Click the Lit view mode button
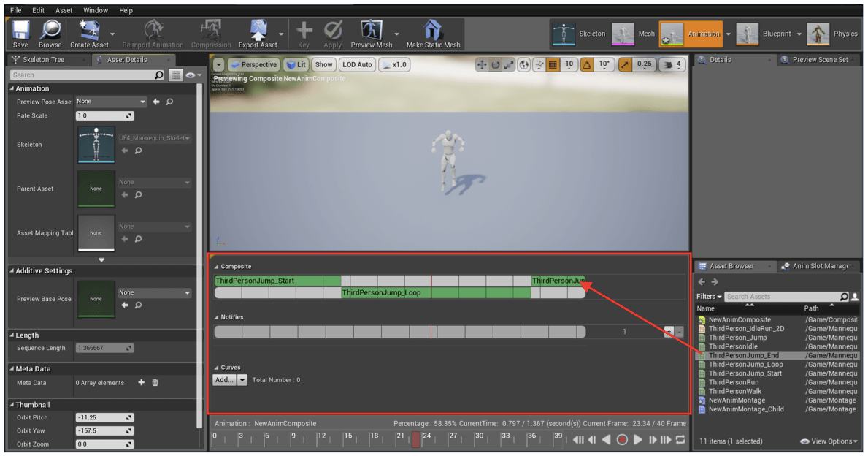868x456 pixels. coord(296,65)
